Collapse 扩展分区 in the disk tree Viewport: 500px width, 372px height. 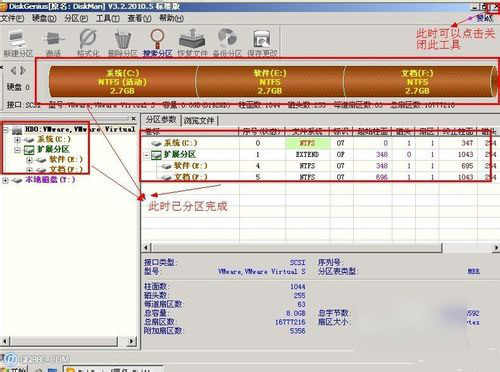(x=17, y=150)
